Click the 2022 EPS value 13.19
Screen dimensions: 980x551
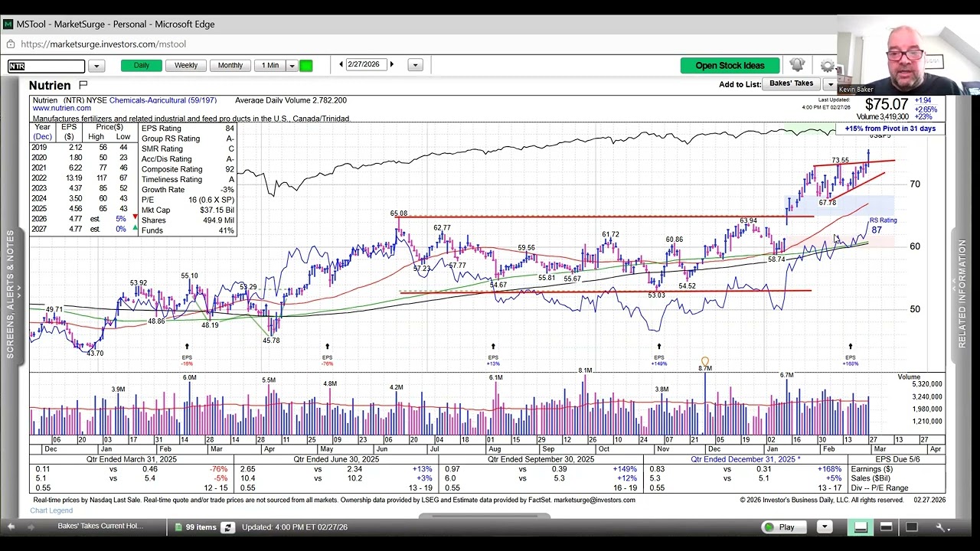[x=74, y=178]
